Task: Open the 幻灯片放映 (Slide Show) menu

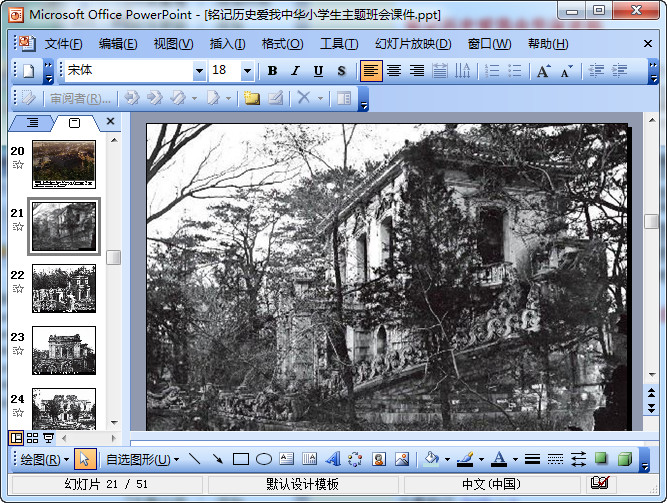Action: [412, 44]
